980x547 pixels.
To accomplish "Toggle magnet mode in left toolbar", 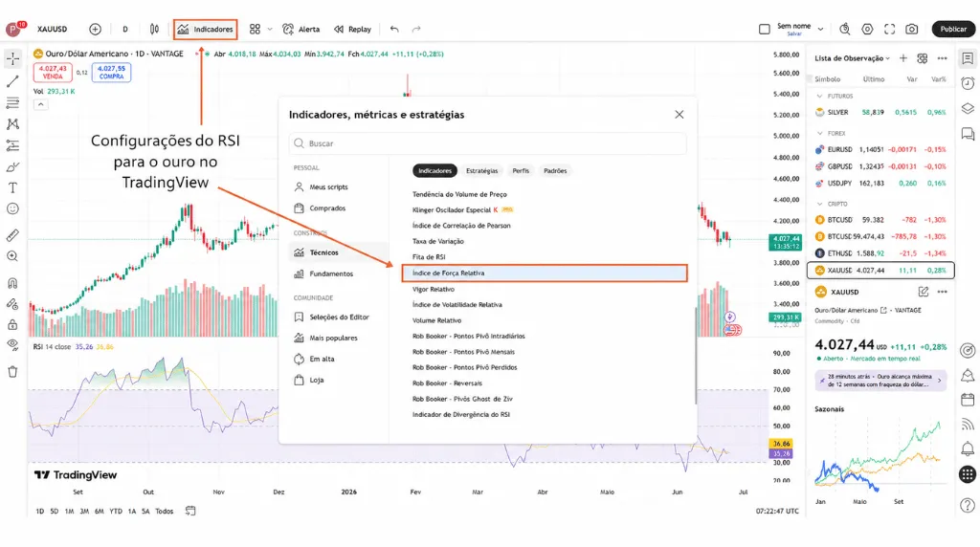I will tap(12, 283).
